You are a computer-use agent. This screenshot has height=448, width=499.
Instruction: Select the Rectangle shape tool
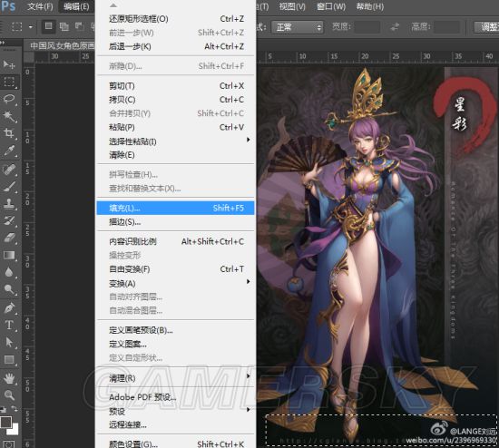point(9,359)
